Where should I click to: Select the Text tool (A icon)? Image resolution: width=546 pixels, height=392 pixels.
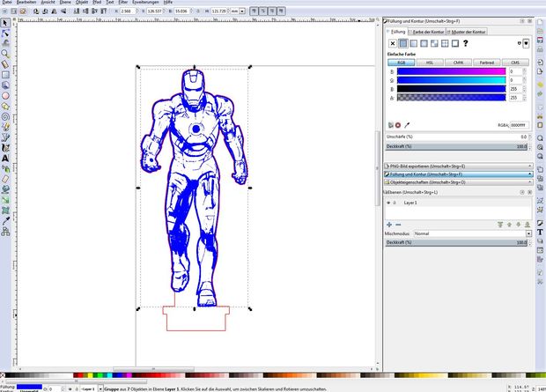tap(5, 159)
